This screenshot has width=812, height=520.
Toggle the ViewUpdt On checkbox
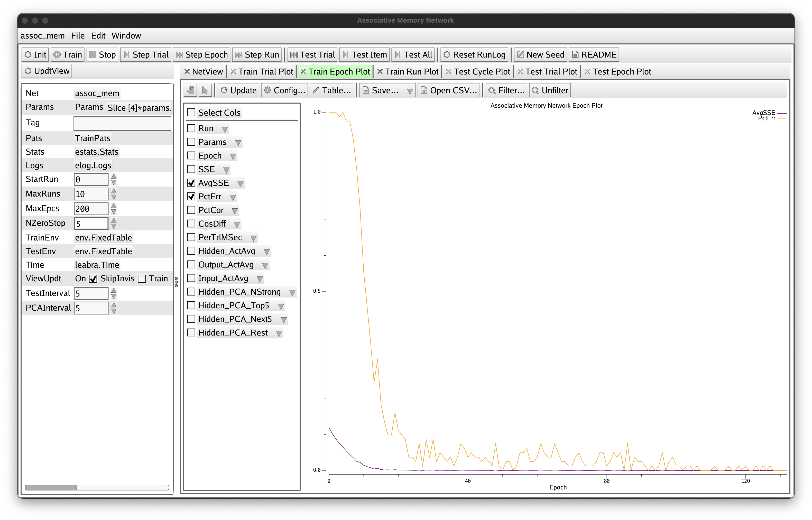pos(93,278)
